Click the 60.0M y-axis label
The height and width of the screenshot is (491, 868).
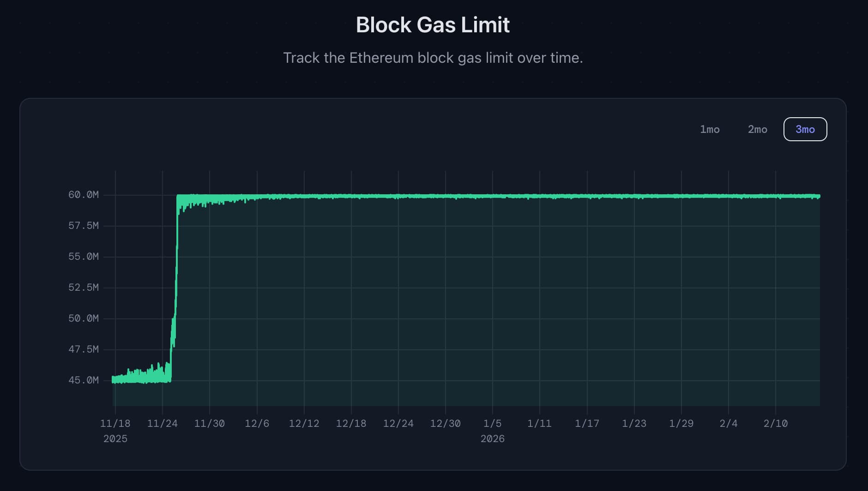coord(84,195)
